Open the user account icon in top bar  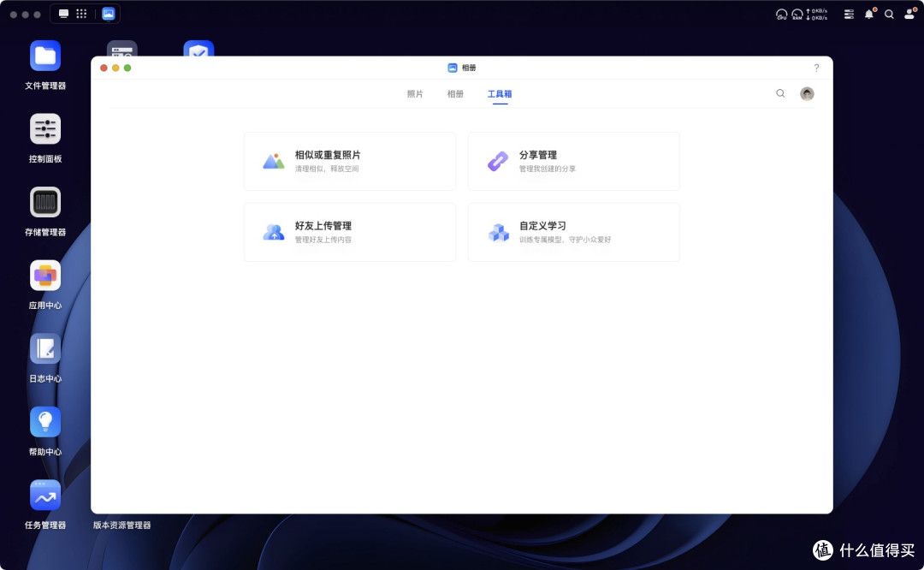coord(909,15)
